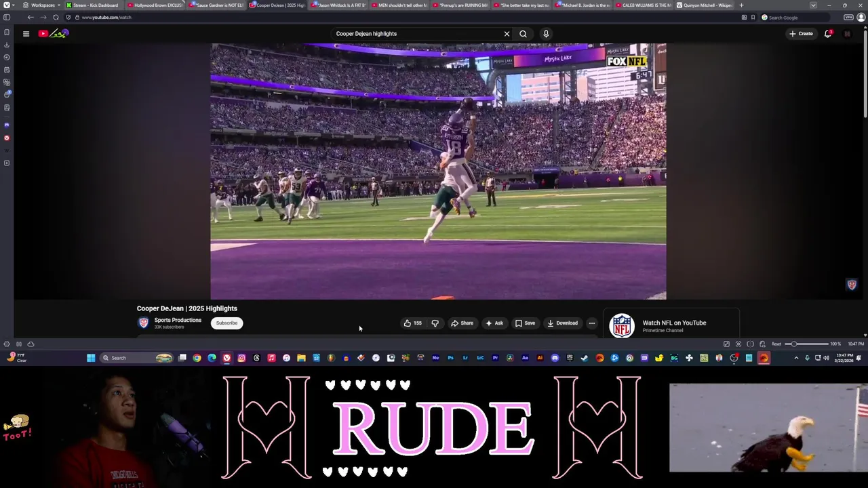Switch to Quinyon Mitchell Wikipedia tab

pyautogui.click(x=704, y=5)
